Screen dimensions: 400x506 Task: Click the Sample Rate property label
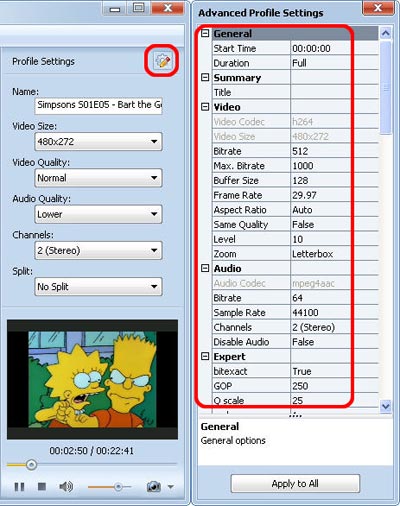click(240, 312)
